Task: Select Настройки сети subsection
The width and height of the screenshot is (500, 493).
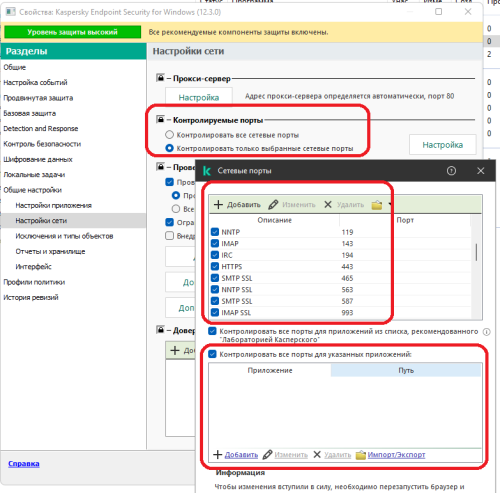Action: click(x=41, y=221)
